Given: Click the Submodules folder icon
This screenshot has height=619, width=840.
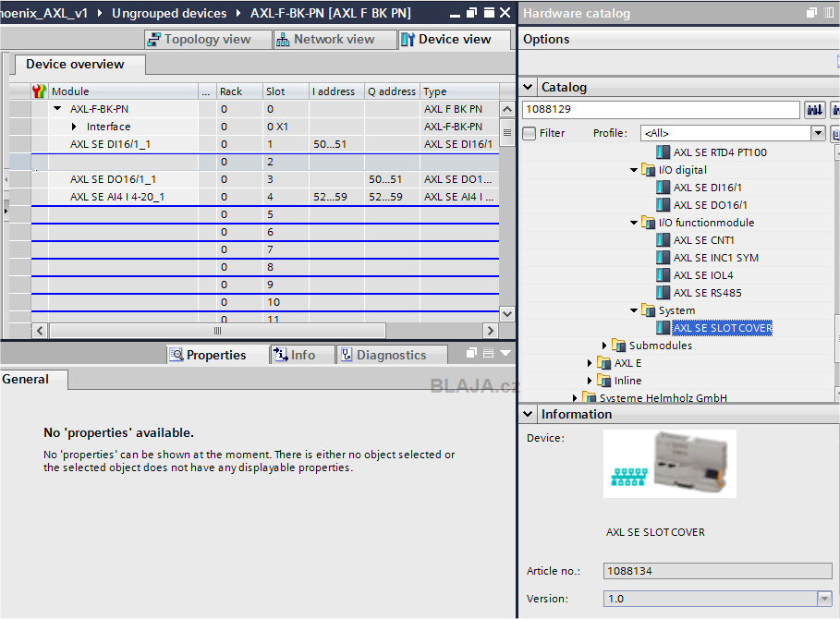Looking at the screenshot, I should point(619,346).
